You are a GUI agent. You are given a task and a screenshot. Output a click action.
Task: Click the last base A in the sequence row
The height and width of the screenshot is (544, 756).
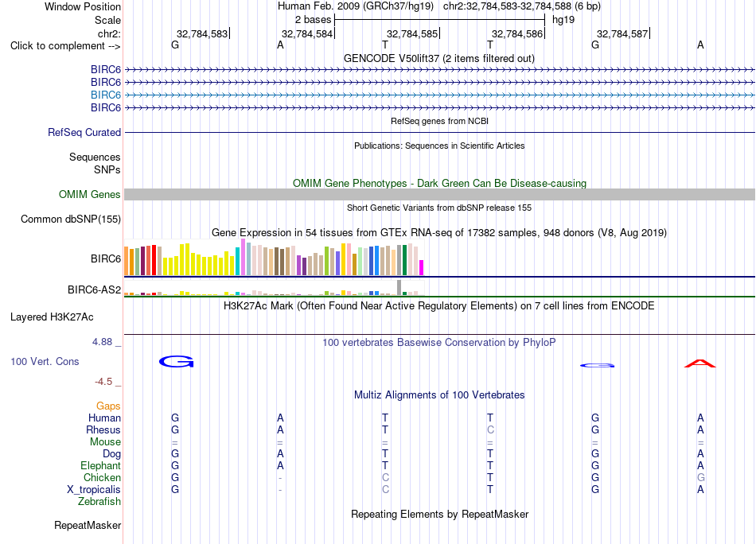pos(700,45)
